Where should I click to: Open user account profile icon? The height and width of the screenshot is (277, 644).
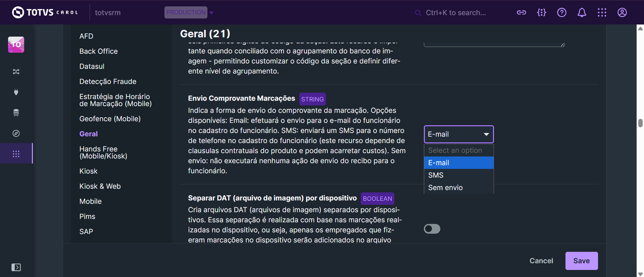(x=622, y=12)
